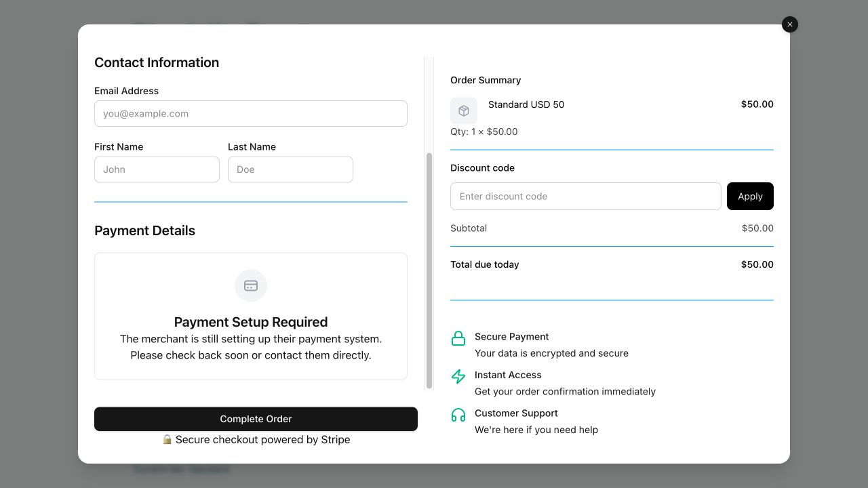Click the Standard USD 50 product name
868x488 pixels.
tap(526, 104)
